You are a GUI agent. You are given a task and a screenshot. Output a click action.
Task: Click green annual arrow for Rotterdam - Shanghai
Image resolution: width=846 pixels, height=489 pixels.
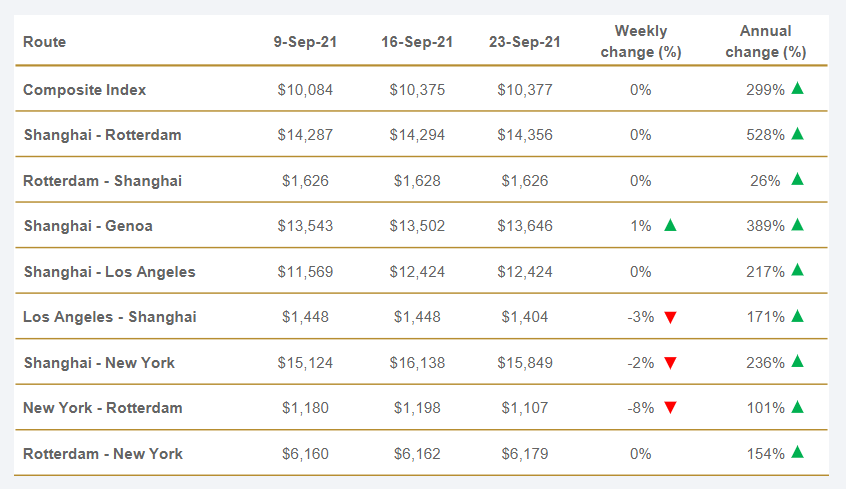(797, 179)
